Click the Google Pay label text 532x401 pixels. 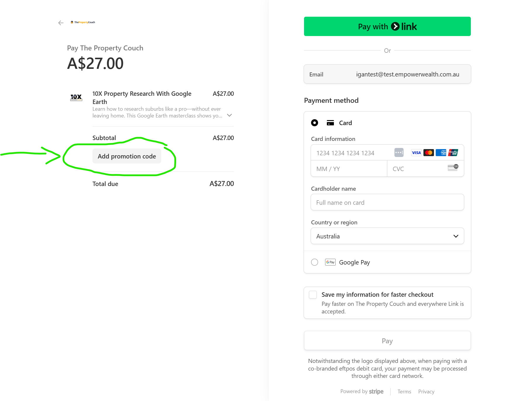(x=354, y=262)
